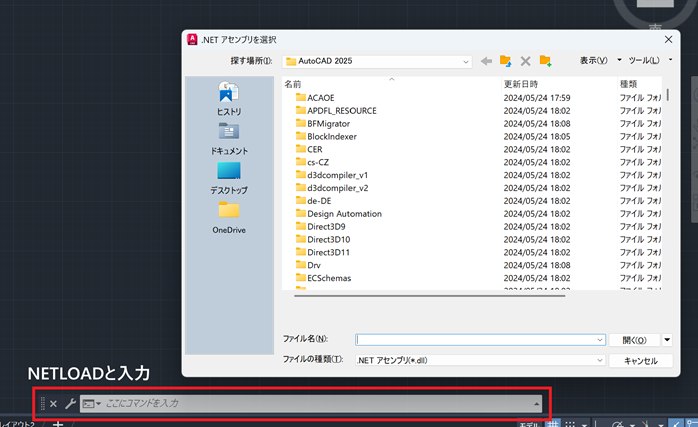Image resolution: width=698 pixels, height=427 pixels.
Task: Open the Documents shortcut (ドキュメント)
Action: (229, 138)
